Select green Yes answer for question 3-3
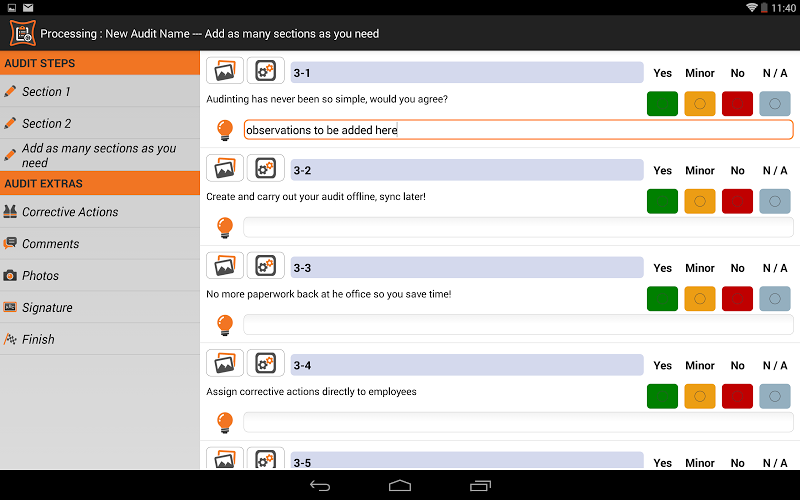The width and height of the screenshot is (800, 500). point(662,298)
